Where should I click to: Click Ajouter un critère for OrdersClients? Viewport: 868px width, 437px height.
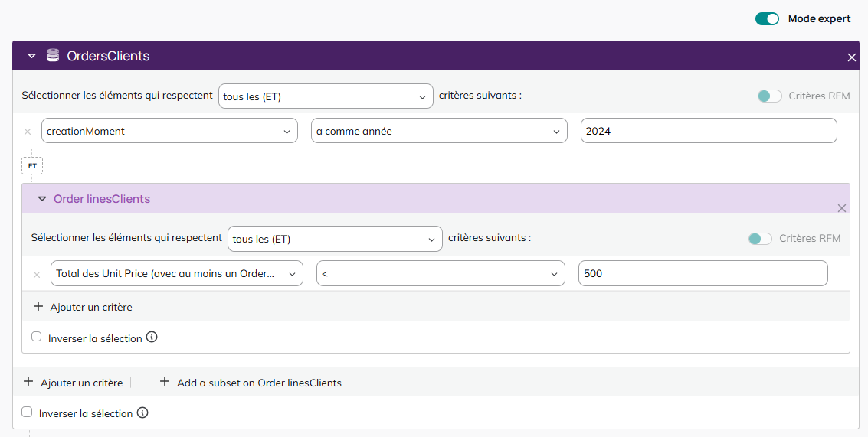tap(74, 382)
